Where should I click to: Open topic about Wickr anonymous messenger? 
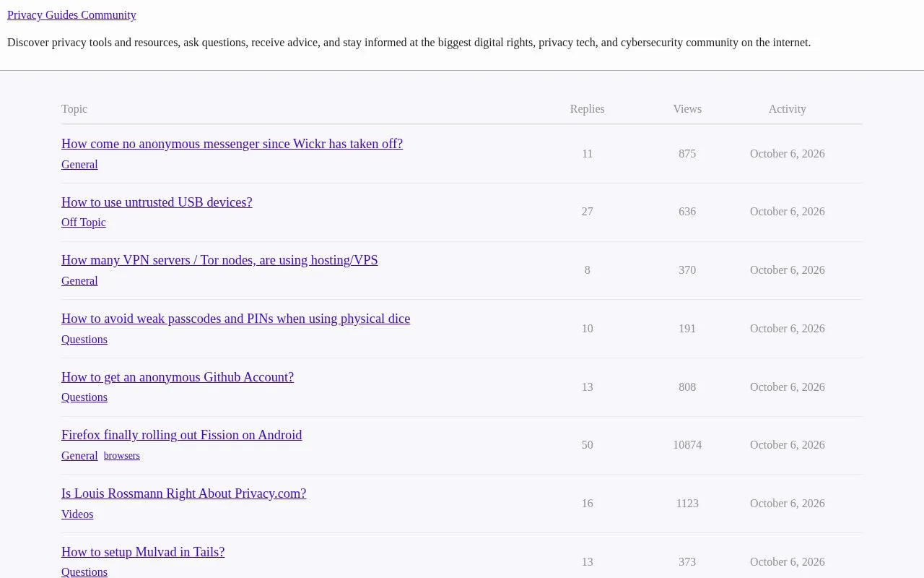232,144
